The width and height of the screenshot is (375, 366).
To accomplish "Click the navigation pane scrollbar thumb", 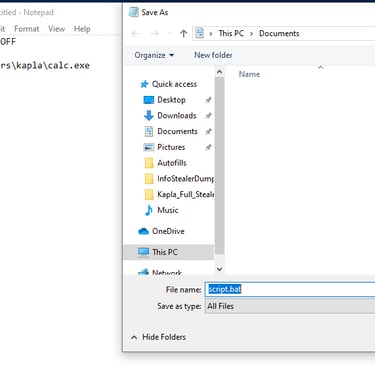I will tap(219, 166).
